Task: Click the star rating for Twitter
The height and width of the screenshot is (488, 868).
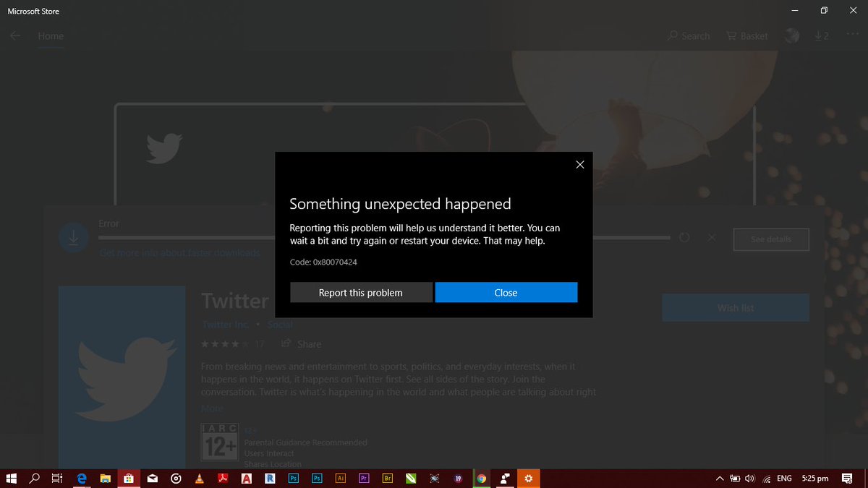Action: pos(226,344)
